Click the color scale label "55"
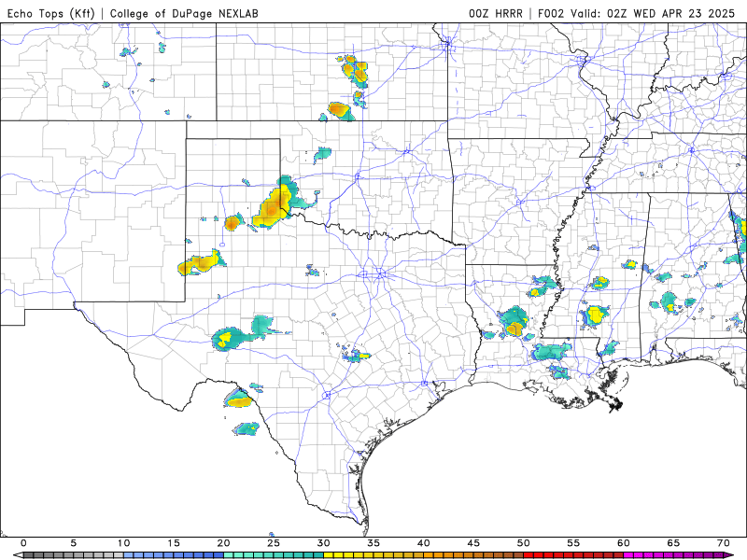The image size is (747, 560). point(573,543)
